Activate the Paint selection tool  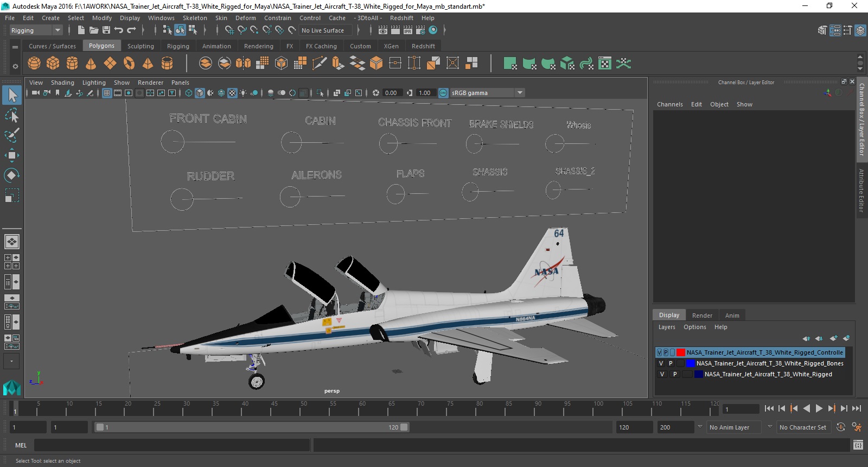coord(12,135)
